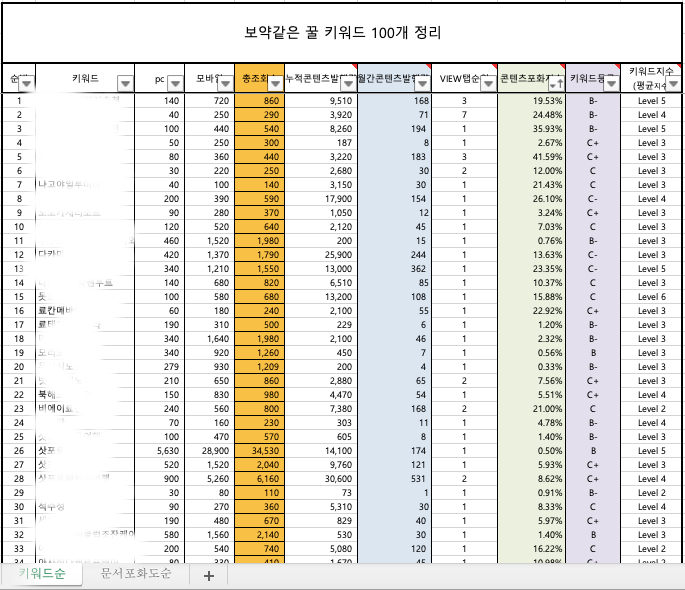The width and height of the screenshot is (685, 590).
Task: Select the title cell 보약같은 꿀 키워드 100개 정리
Action: pos(342,33)
